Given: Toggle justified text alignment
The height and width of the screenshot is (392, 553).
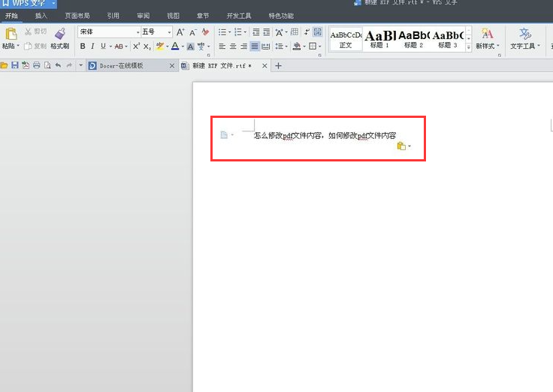Looking at the screenshot, I should 255,47.
